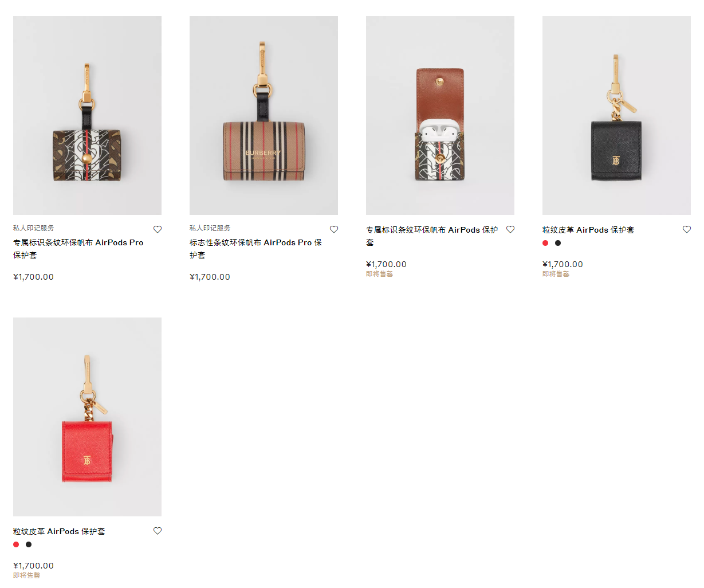The height and width of the screenshot is (588, 704).
Task: Add the open monogram AirPods case to wishlist
Action: click(510, 229)
